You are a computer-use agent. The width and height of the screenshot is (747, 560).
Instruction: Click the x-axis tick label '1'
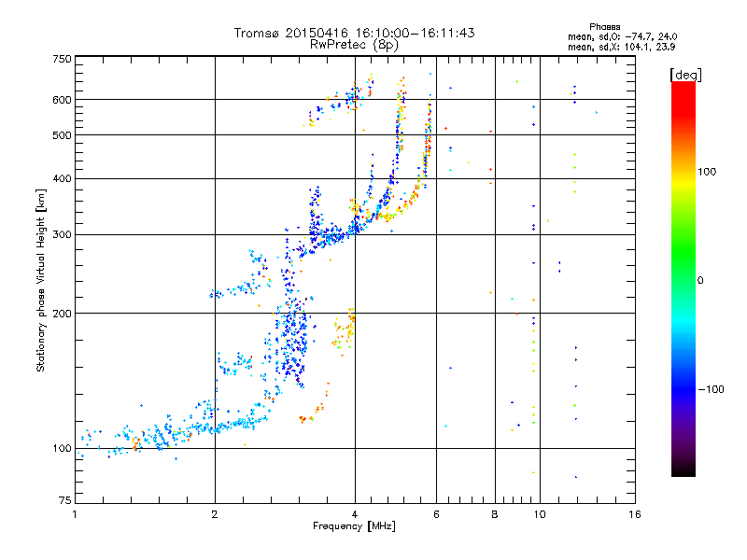75,514
